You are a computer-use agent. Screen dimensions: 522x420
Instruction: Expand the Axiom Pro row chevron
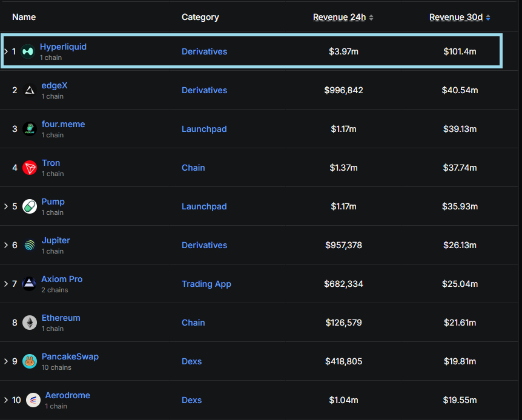point(6,284)
